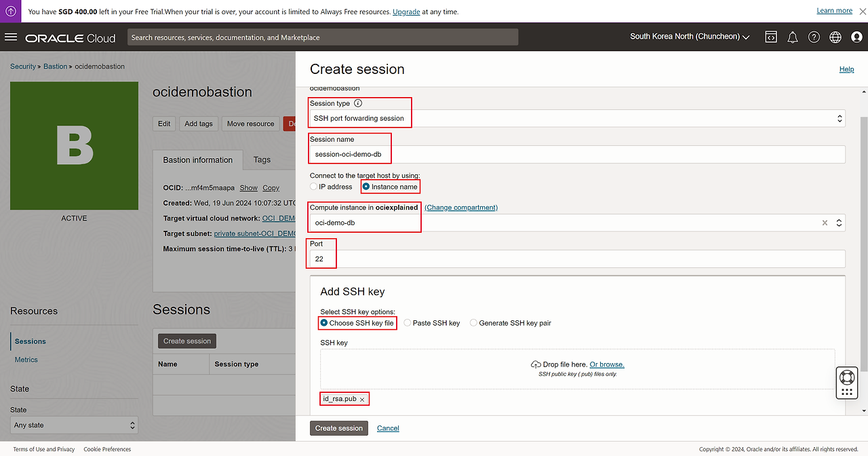Expand the Any state filter dropdown
Image resolution: width=868 pixels, height=456 pixels.
[x=75, y=425]
